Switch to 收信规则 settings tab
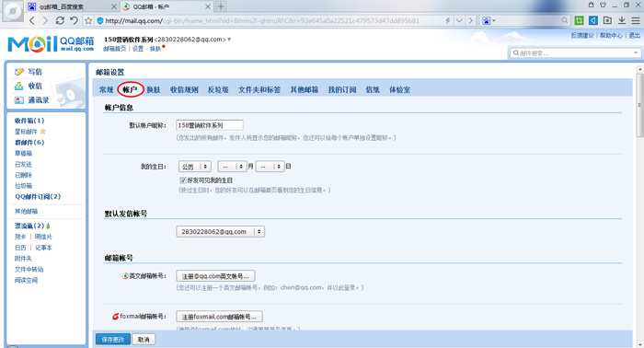This screenshot has width=644, height=348. (x=184, y=89)
